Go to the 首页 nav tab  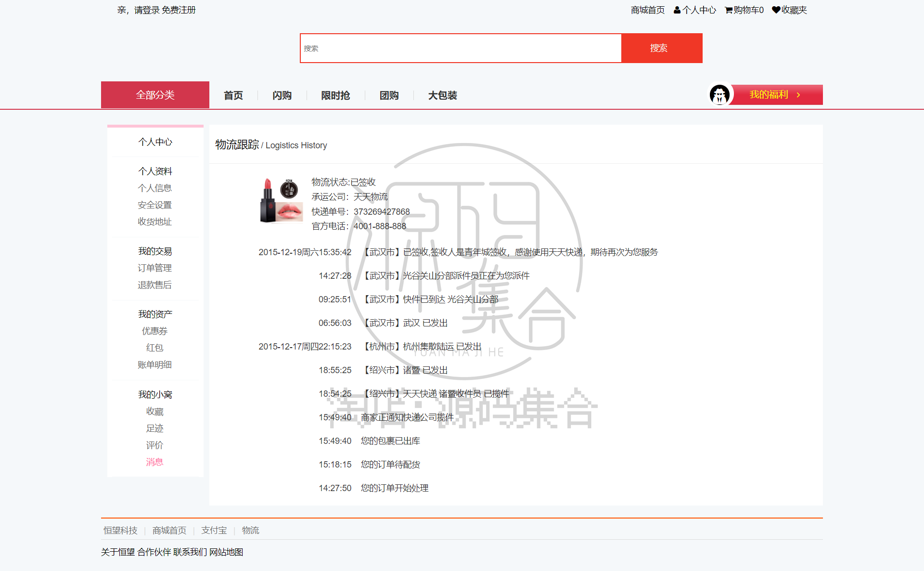(x=233, y=95)
